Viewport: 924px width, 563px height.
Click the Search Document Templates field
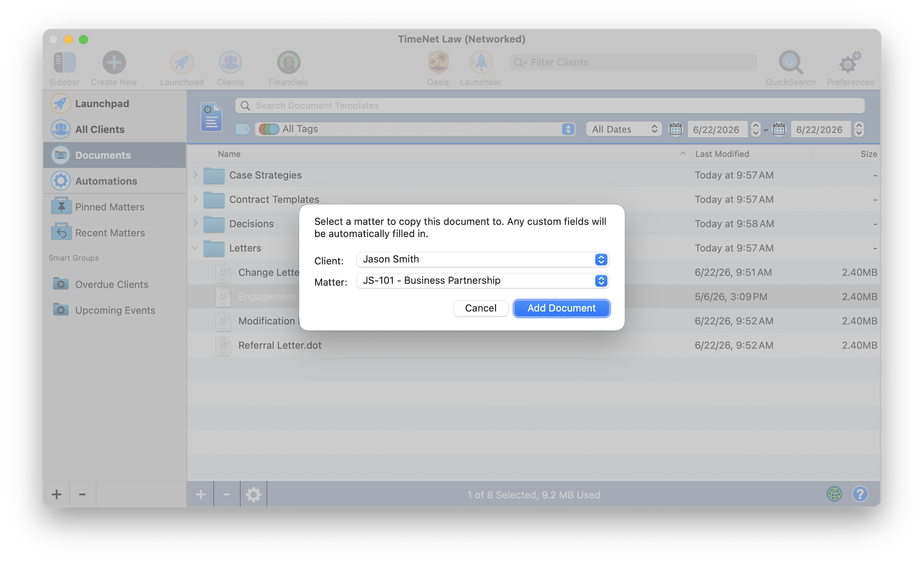[x=550, y=106]
